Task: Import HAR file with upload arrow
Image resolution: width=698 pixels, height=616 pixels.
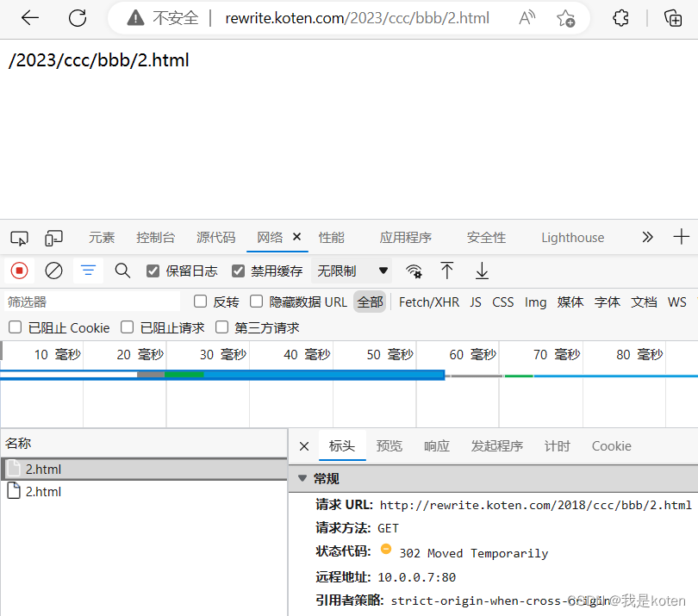Action: point(447,271)
